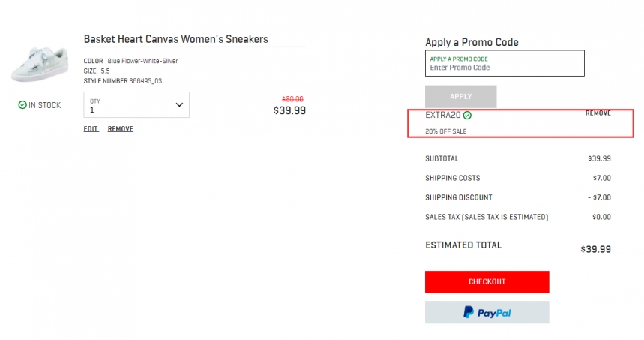This screenshot has width=644, height=340.
Task: Open Basket Heart Canvas Women's Sneakers title
Action: 175,39
